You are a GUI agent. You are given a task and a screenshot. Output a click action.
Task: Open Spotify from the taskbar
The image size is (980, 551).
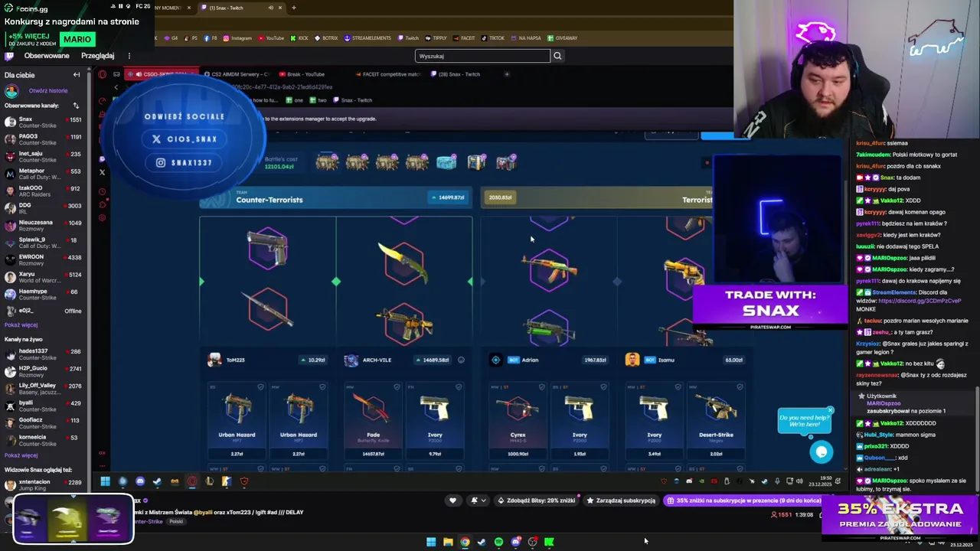pyautogui.click(x=498, y=542)
